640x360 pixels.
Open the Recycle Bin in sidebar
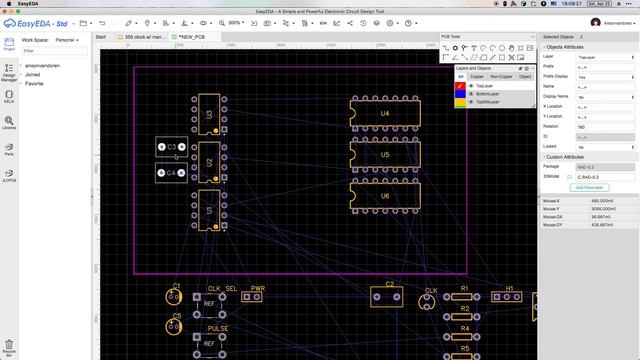click(9, 348)
